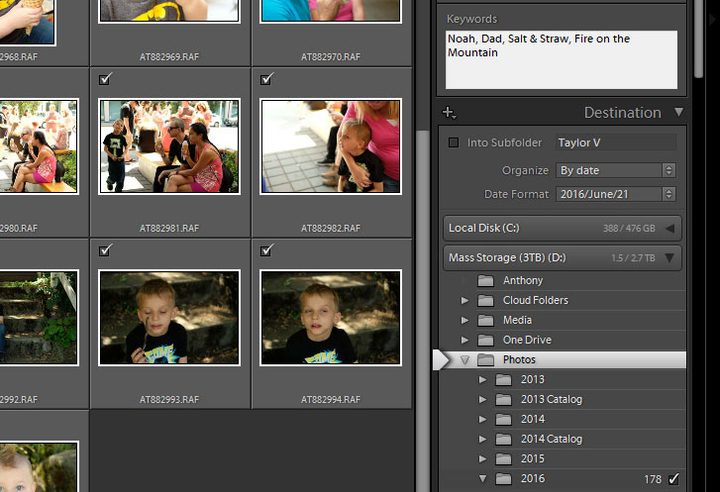Screen dimensions: 720x492
Task: Select the Media folder row
Action: 561,320
